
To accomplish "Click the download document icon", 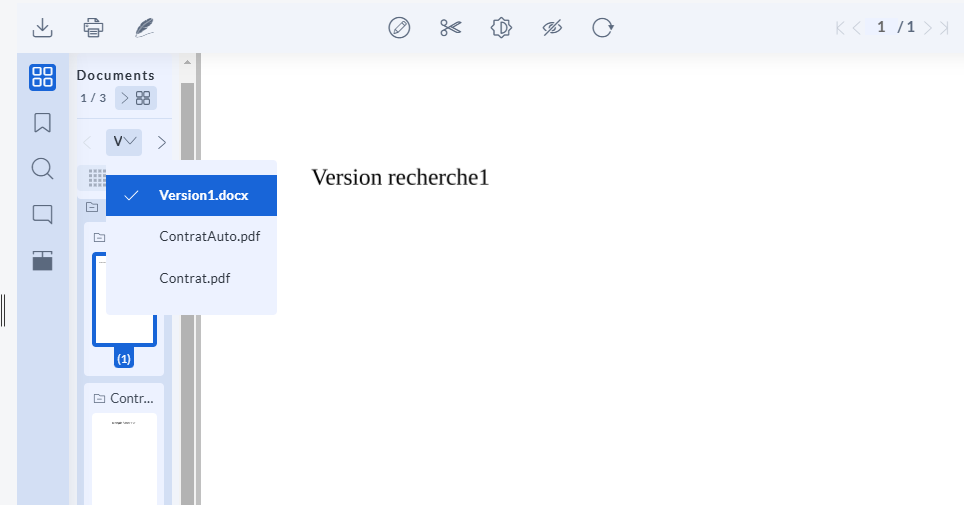I will (x=42, y=28).
